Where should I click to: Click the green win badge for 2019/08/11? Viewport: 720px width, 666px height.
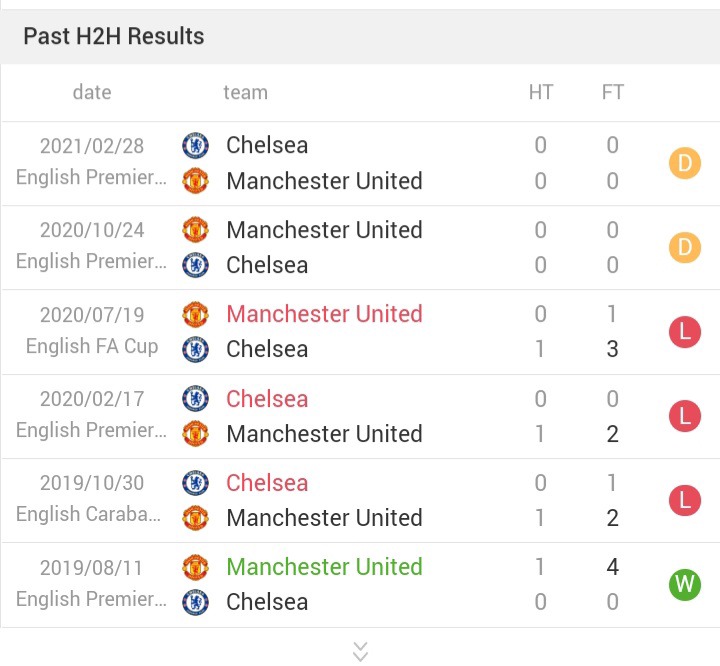[x=685, y=585]
